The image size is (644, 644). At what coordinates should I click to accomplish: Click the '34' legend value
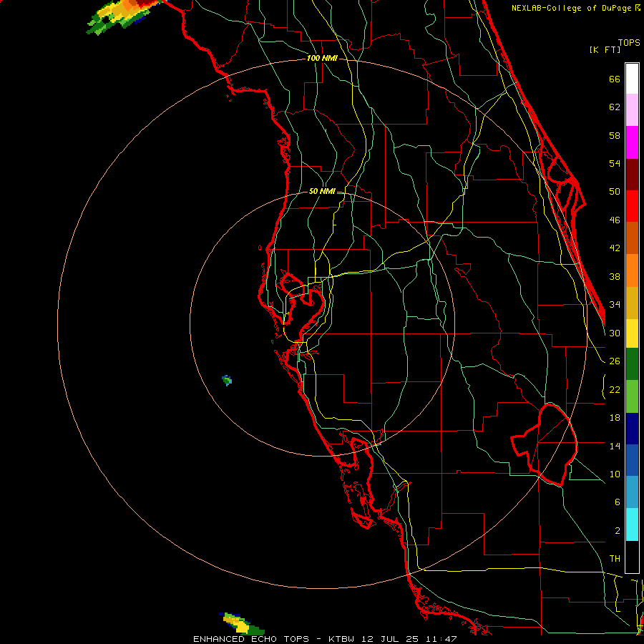(615, 305)
